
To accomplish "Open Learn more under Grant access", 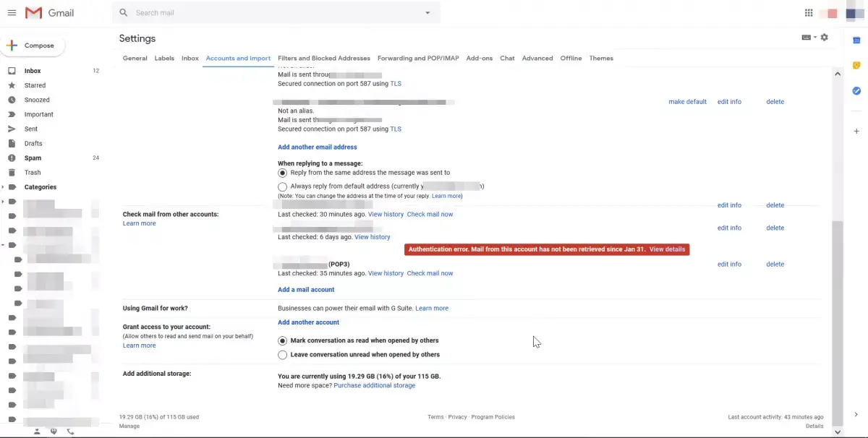I will coord(139,346).
